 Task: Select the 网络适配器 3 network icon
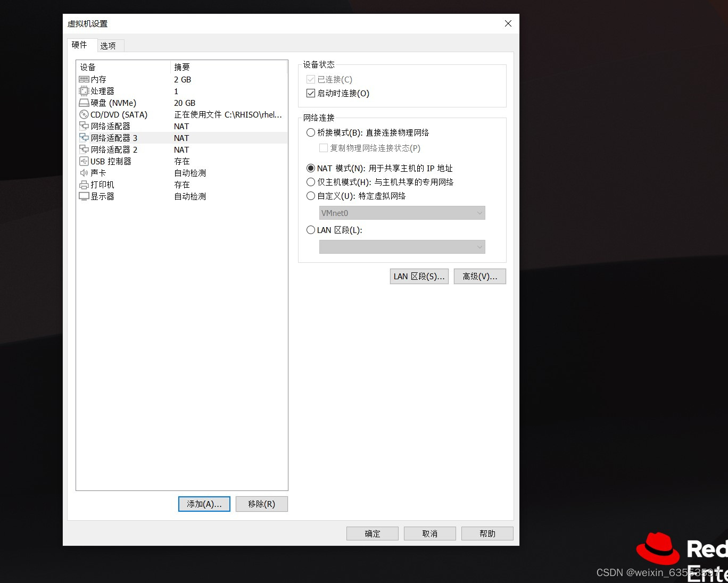(84, 138)
